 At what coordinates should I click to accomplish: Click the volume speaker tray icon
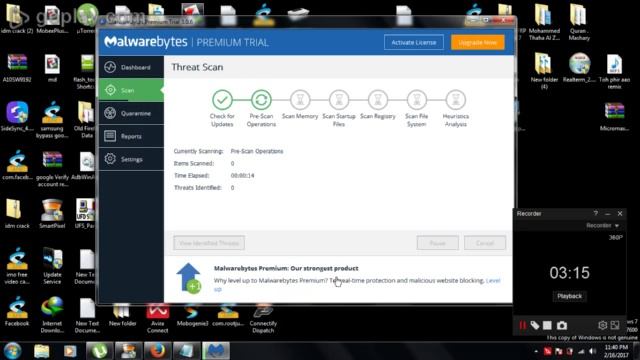tap(592, 351)
